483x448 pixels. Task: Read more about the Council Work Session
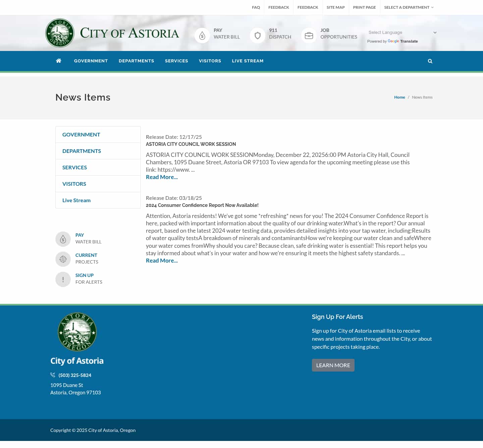tap(162, 177)
